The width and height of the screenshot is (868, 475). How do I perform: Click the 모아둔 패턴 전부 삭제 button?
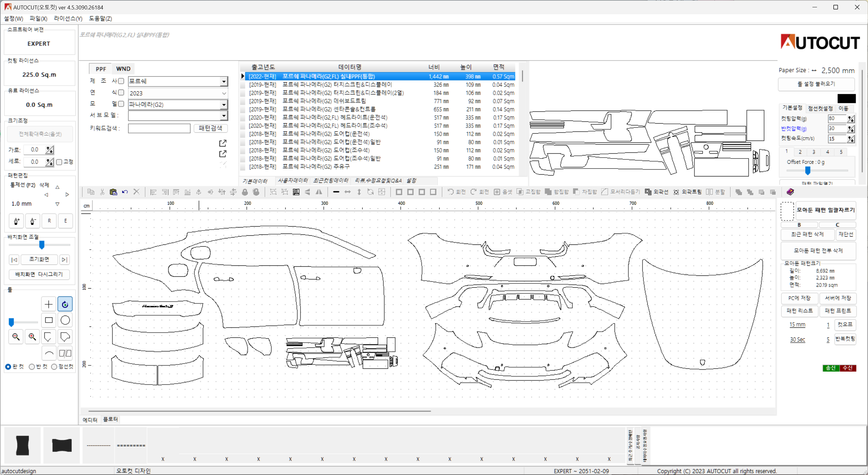818,251
